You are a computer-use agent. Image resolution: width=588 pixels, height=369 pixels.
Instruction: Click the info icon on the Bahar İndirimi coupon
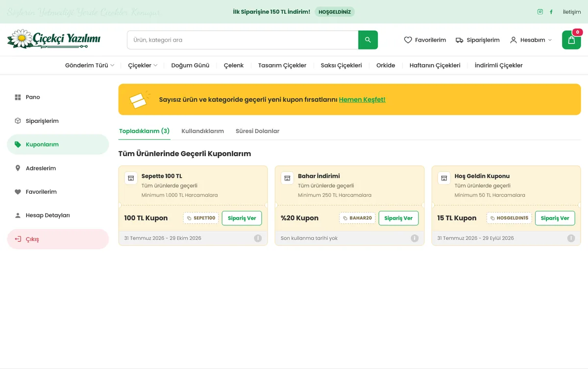click(x=415, y=238)
